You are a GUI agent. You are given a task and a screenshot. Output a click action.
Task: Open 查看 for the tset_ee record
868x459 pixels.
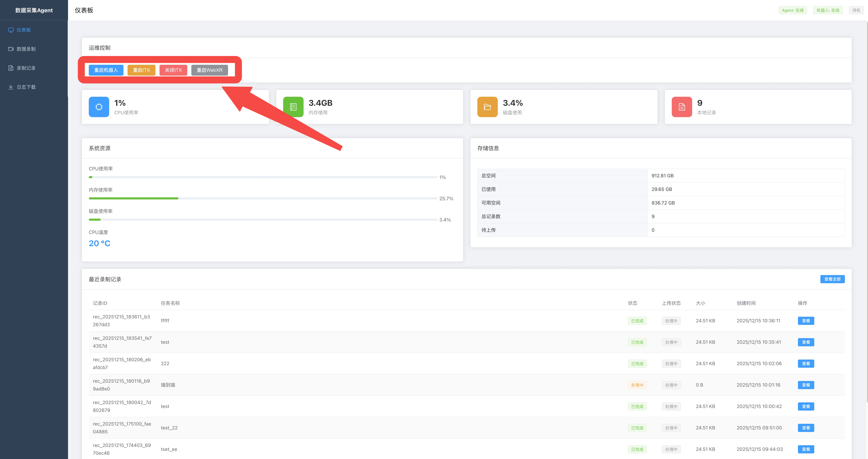[806, 449]
